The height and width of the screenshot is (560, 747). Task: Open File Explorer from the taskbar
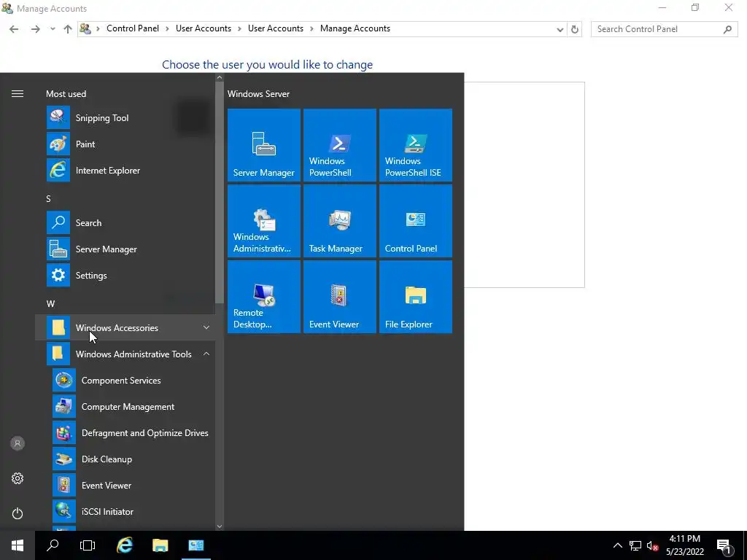tap(160, 545)
